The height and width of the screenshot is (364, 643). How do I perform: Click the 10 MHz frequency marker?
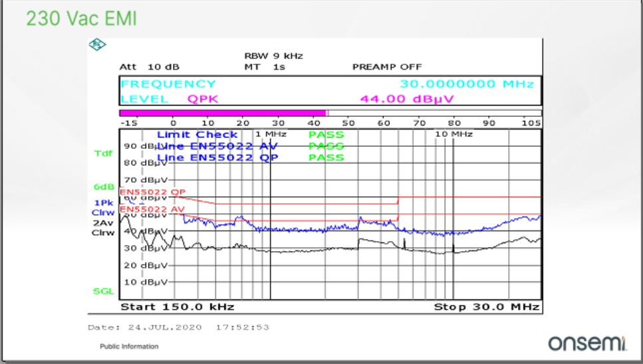[x=453, y=134]
